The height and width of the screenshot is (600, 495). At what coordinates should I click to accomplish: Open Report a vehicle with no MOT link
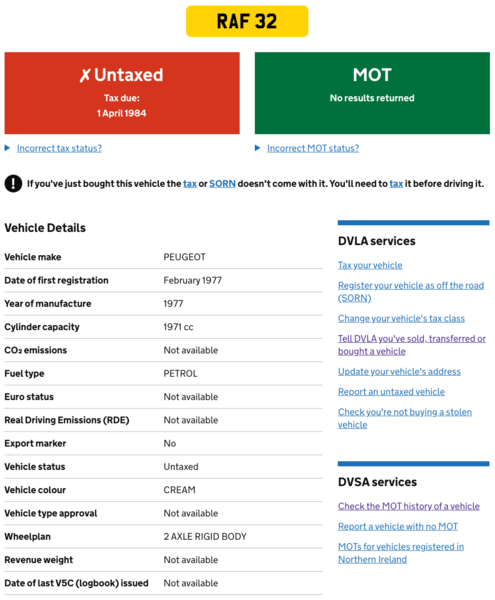398,527
